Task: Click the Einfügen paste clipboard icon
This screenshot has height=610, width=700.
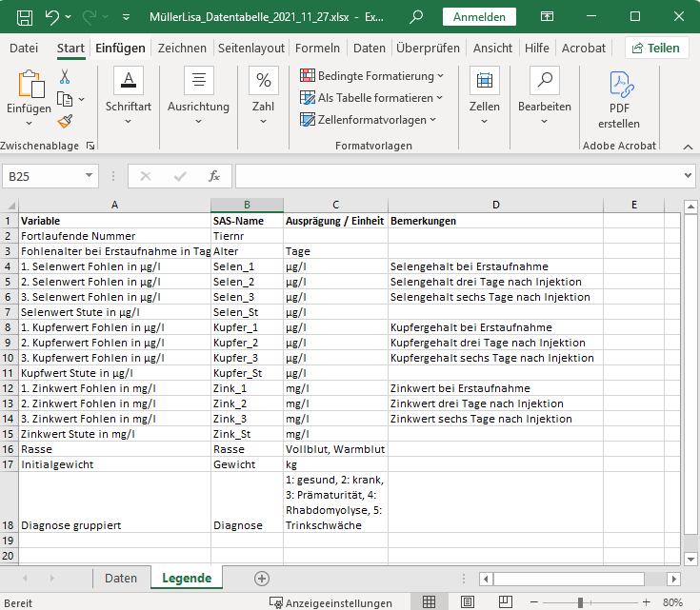Action: tap(30, 84)
